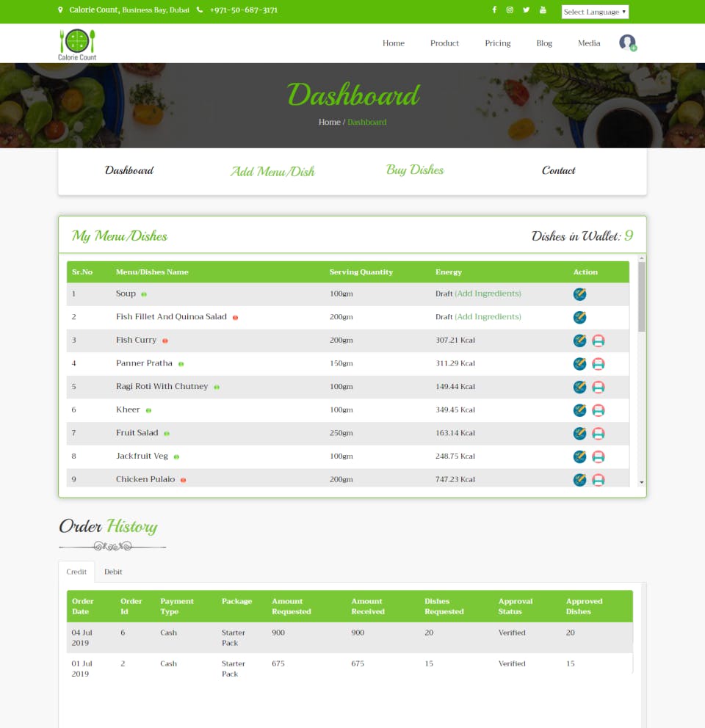Open the YouTube social icon
Screen dimensions: 705x728
tap(543, 10)
